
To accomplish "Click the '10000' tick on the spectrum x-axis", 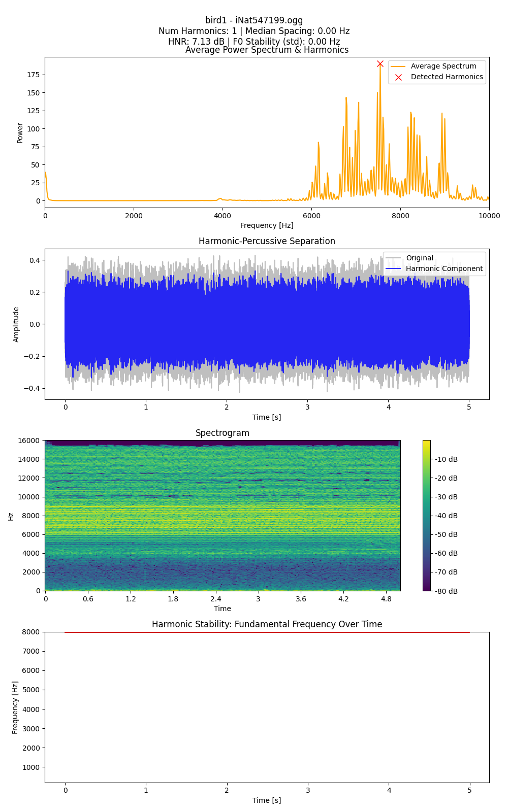I will point(489,216).
